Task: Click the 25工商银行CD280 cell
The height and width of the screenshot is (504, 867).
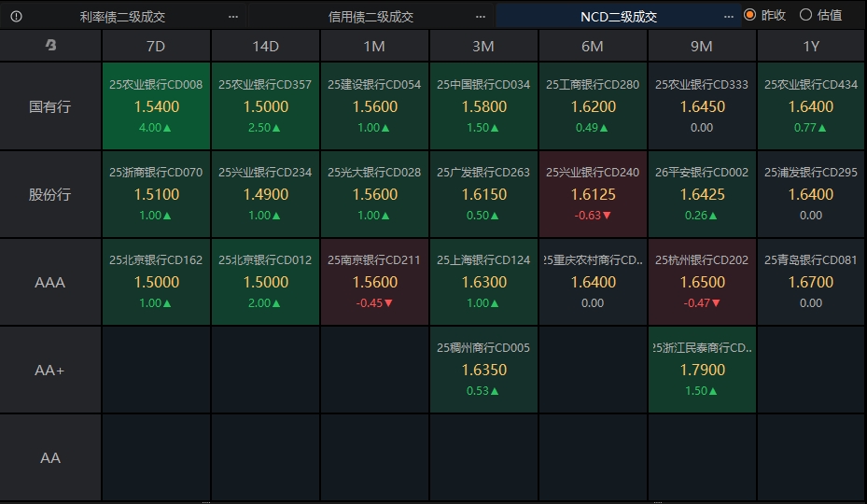Action: click(x=593, y=106)
